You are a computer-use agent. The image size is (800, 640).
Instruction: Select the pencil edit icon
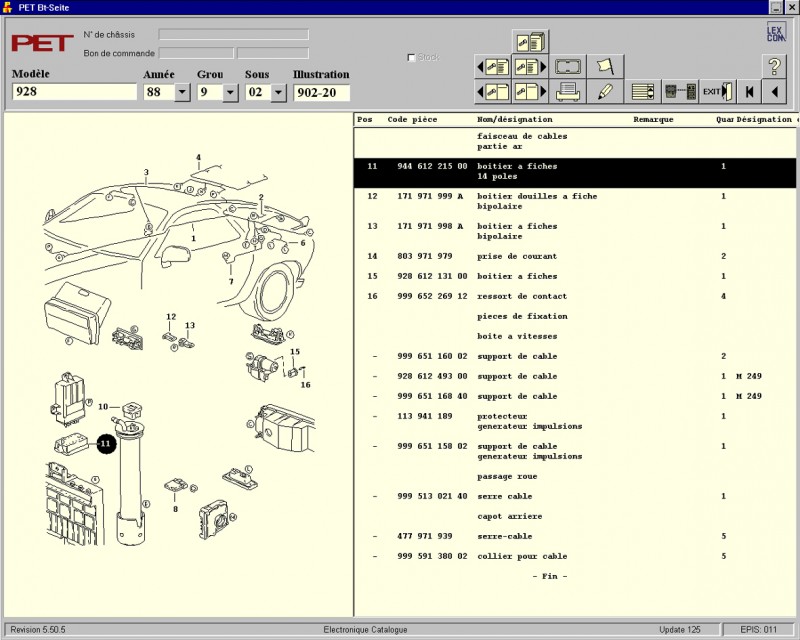coord(605,92)
